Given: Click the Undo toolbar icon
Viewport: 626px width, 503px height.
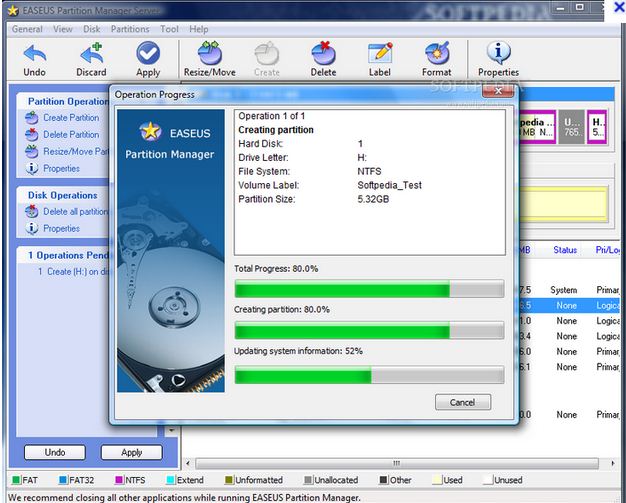Looking at the screenshot, I should coord(34,54).
